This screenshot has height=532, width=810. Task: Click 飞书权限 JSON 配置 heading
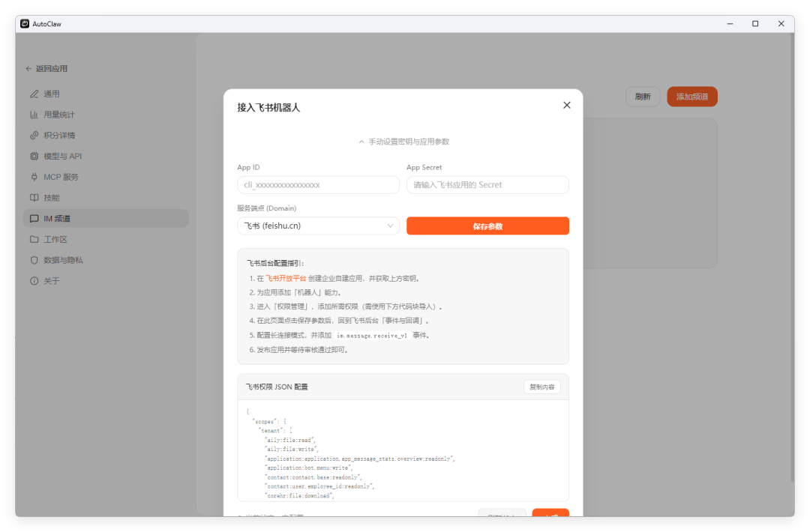(x=277, y=387)
